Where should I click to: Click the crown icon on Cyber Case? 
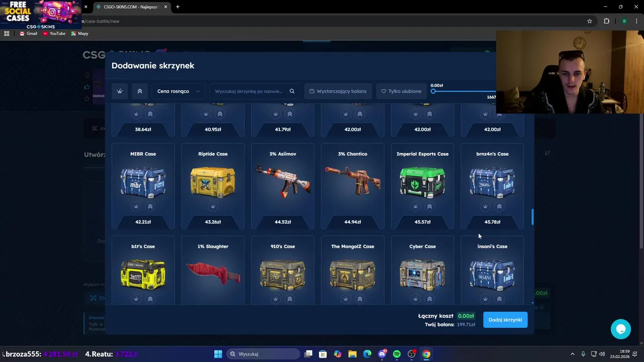415,299
